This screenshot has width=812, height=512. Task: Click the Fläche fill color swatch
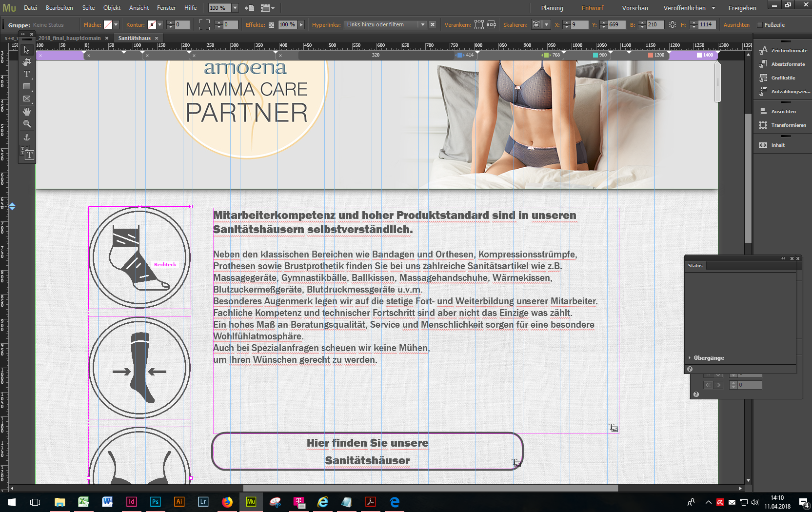[108, 24]
